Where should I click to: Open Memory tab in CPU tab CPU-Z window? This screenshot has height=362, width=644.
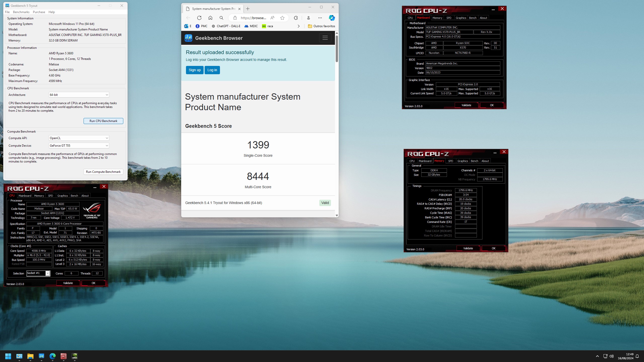coord(39,196)
